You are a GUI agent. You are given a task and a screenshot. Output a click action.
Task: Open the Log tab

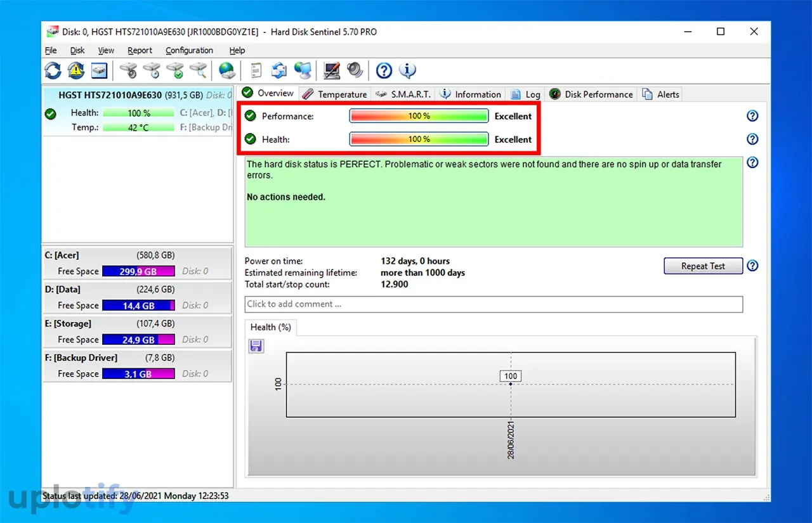pos(525,94)
